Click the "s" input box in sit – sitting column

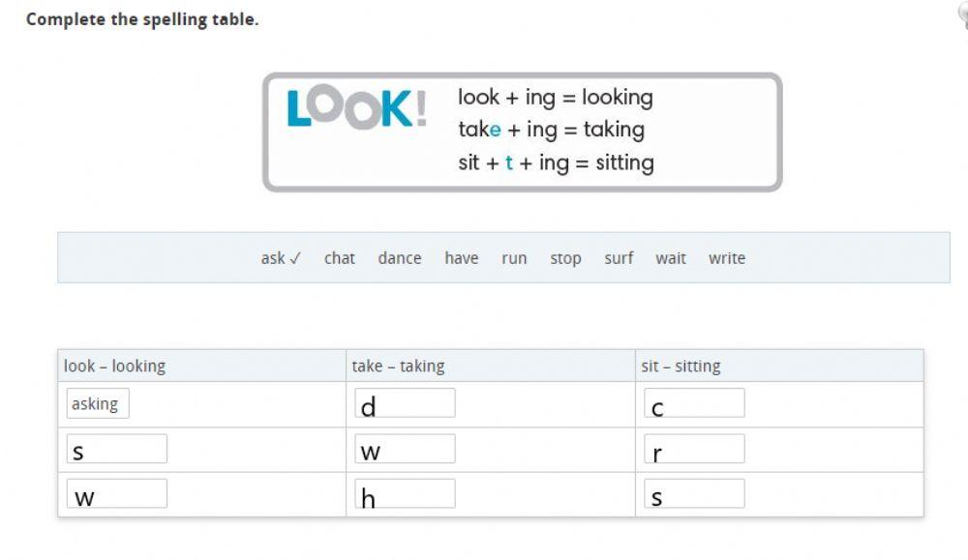(694, 493)
